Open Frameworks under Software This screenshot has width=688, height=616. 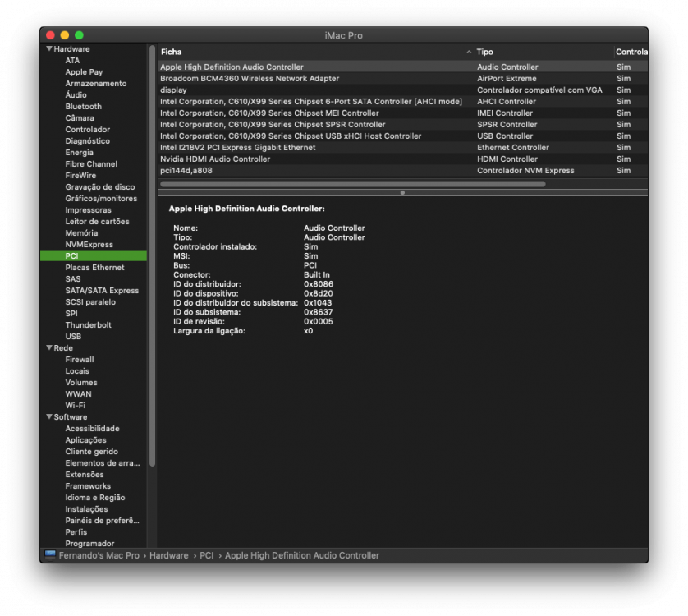(x=88, y=486)
